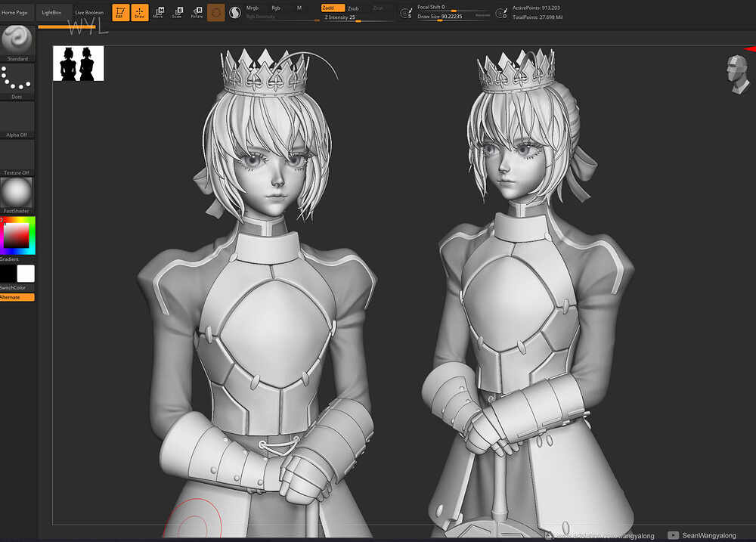This screenshot has height=542, width=756.
Task: Adjust the Rgb Intensity slider
Action: 282,17
